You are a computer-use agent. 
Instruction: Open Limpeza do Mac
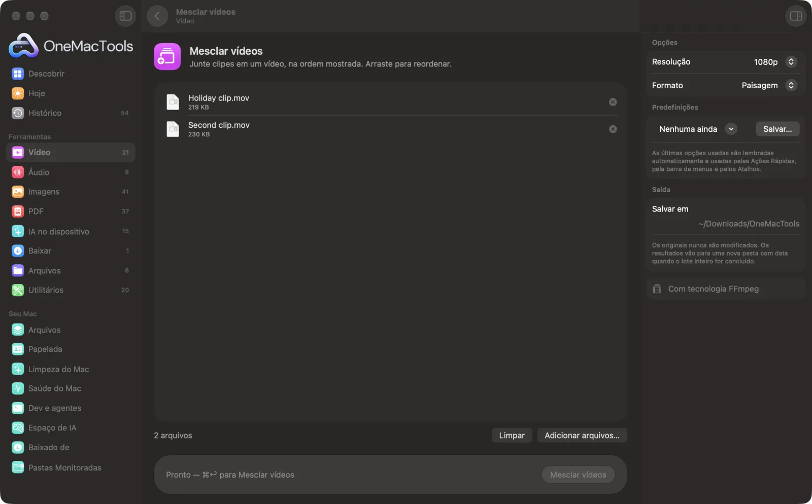pos(71,369)
